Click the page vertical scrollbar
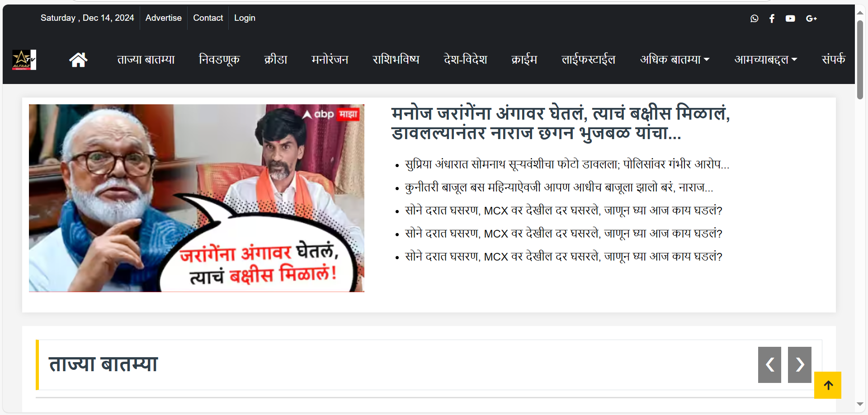 (x=860, y=59)
